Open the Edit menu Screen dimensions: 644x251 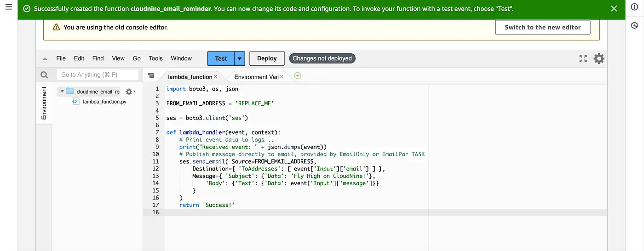(79, 58)
